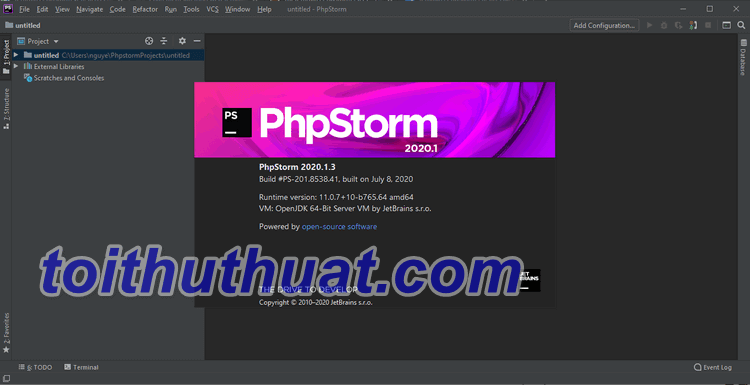
Task: Click the untitled folder icon in the navigation bar
Action: pyautogui.click(x=9, y=25)
